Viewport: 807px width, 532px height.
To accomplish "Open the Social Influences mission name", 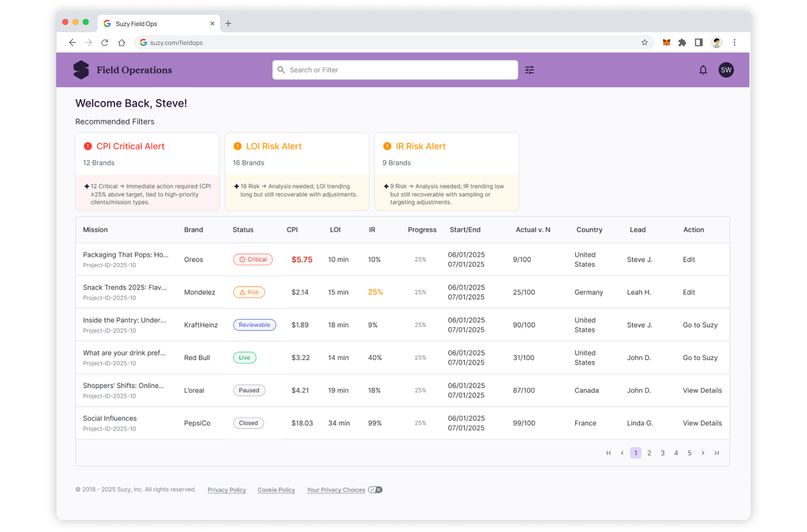I will pos(110,418).
